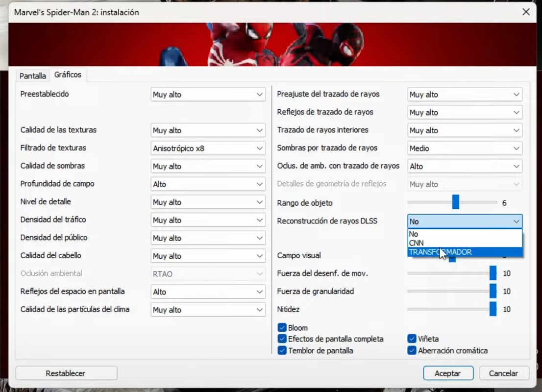
Task: Open the Densidad del tráfico dropdown
Action: click(208, 220)
